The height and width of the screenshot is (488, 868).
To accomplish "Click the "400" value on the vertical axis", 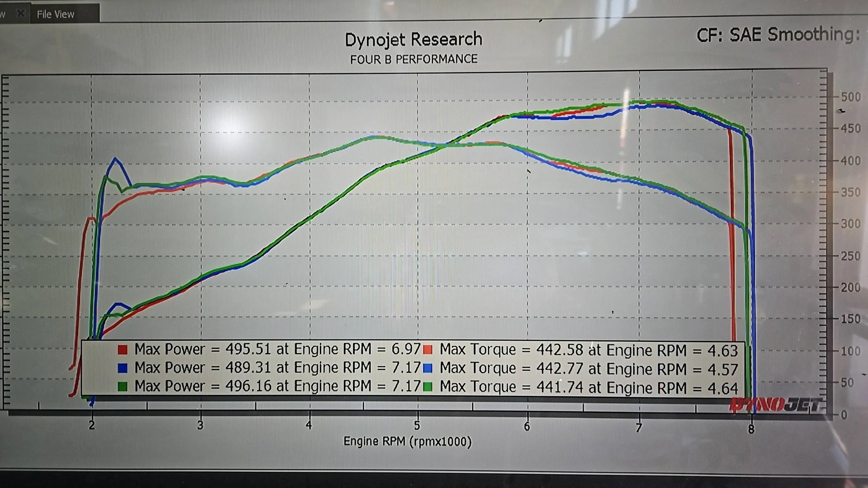I will coord(851,161).
